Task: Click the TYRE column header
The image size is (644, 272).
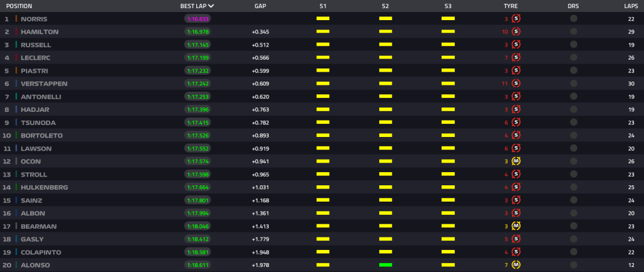Action: 511,6
